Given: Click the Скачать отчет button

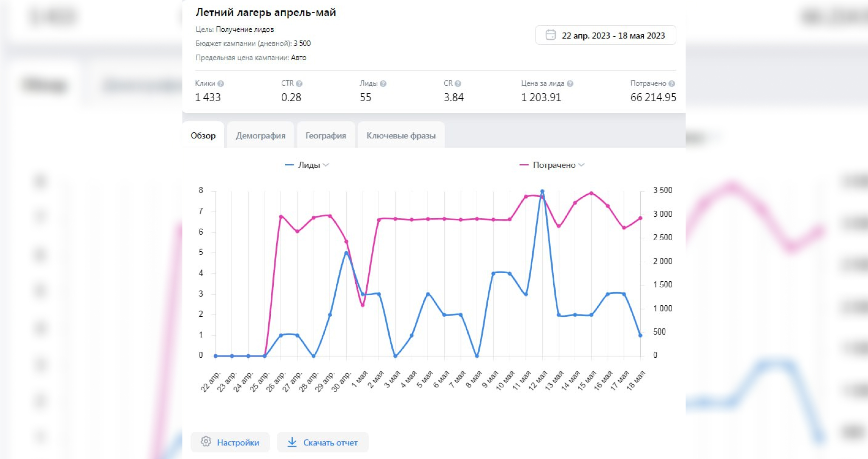Looking at the screenshot, I should click(x=323, y=442).
